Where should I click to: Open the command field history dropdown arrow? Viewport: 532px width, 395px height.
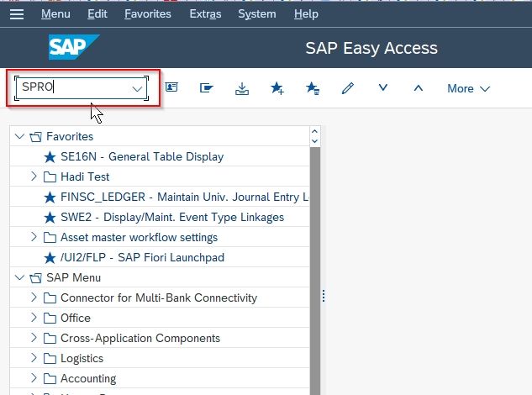tap(137, 89)
